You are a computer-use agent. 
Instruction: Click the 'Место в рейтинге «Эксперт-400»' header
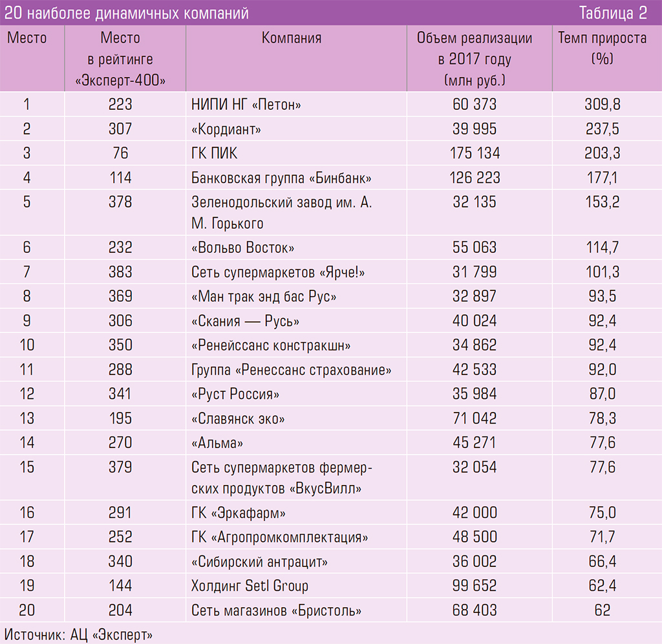(x=120, y=59)
